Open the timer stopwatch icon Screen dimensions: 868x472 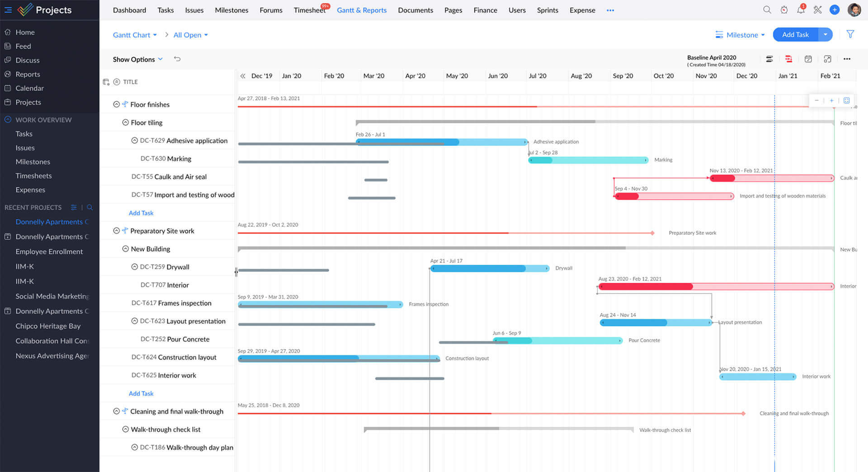(784, 10)
